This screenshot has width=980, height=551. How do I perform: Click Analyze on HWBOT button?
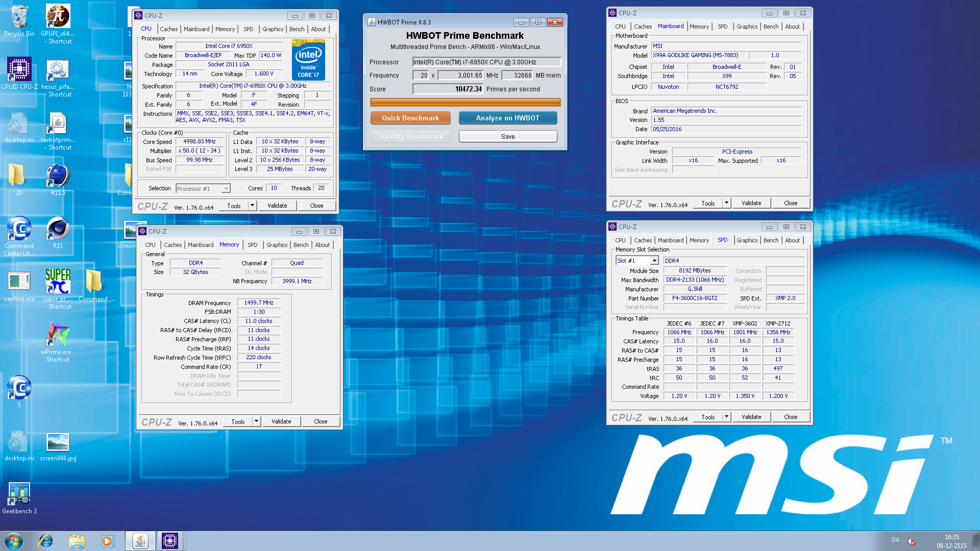click(x=507, y=118)
